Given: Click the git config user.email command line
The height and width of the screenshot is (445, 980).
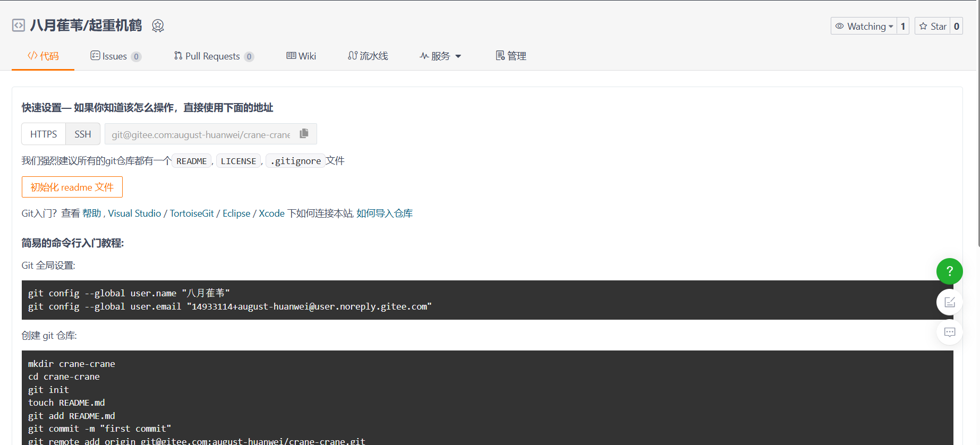Looking at the screenshot, I should pyautogui.click(x=230, y=306).
